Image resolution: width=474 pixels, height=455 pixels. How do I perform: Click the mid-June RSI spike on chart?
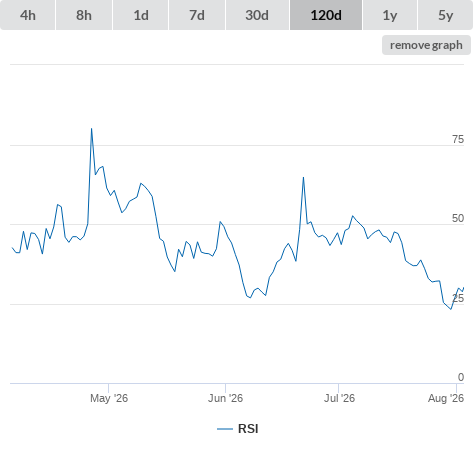tap(303, 178)
